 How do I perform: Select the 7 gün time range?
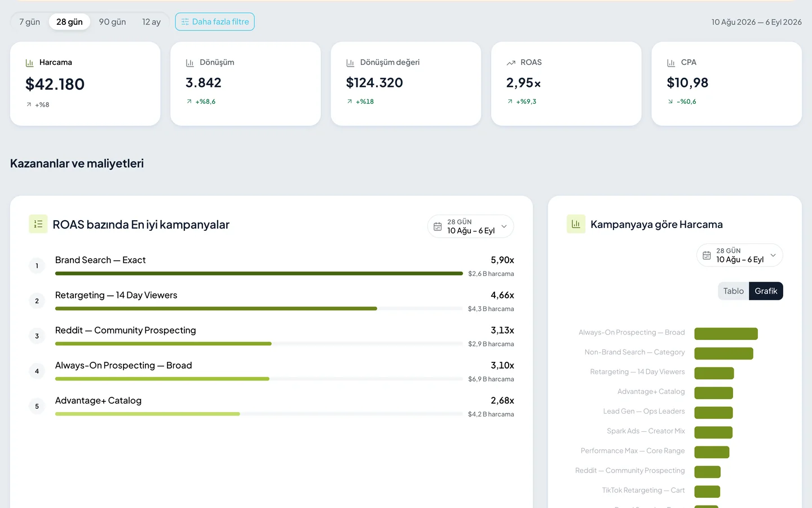click(29, 22)
